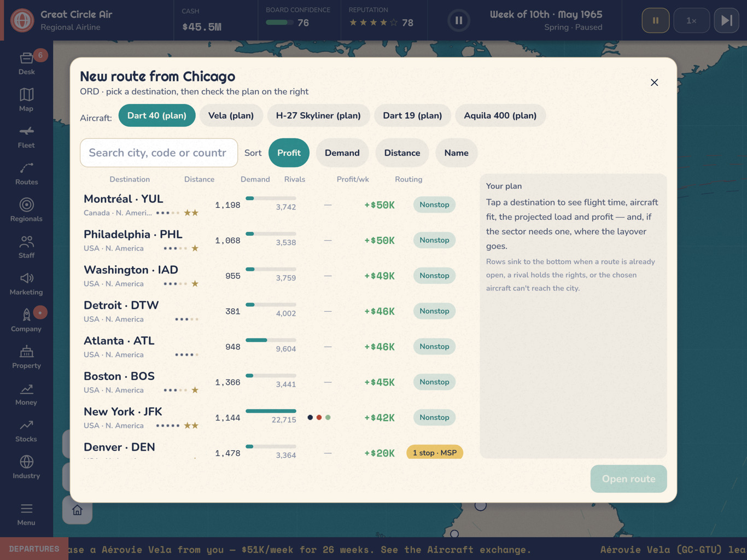This screenshot has height=560, width=747.
Task: Sort destinations by Distance
Action: pos(402,153)
